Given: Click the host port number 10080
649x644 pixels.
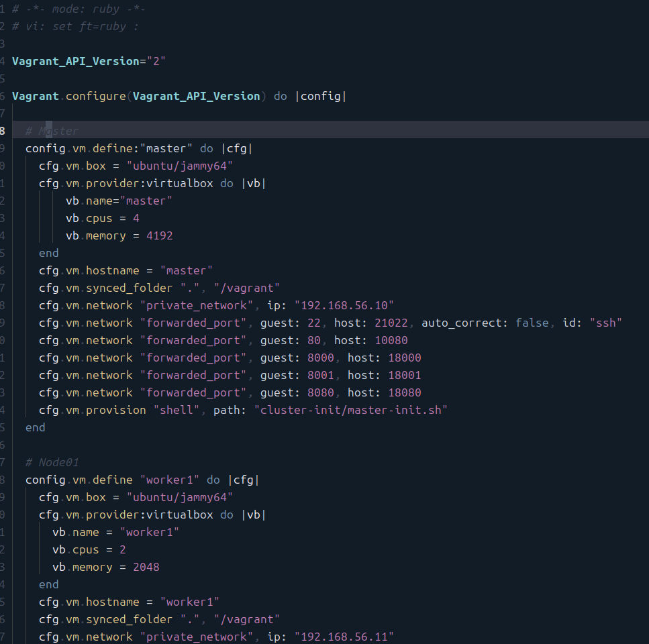Looking at the screenshot, I should coord(391,340).
